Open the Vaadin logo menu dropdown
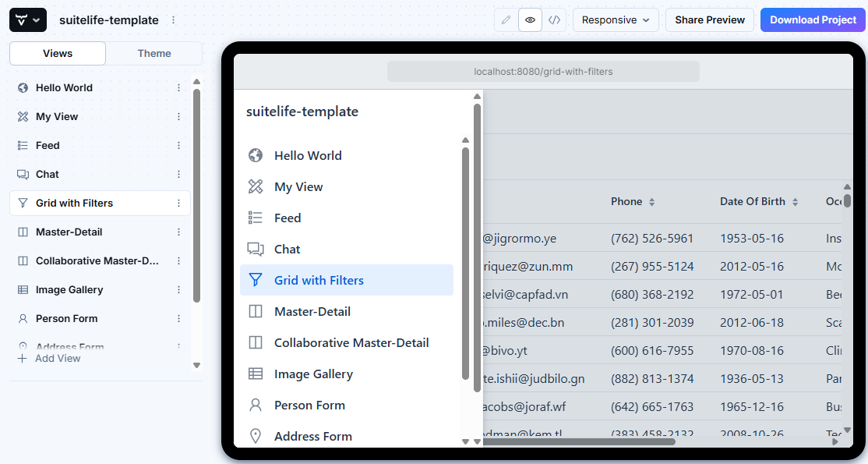 pyautogui.click(x=28, y=20)
